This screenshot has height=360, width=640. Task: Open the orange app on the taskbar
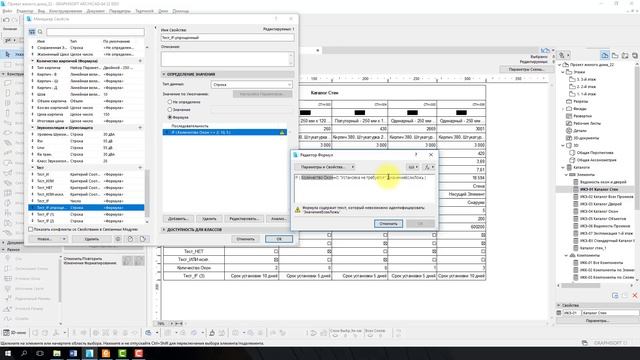click(106, 353)
